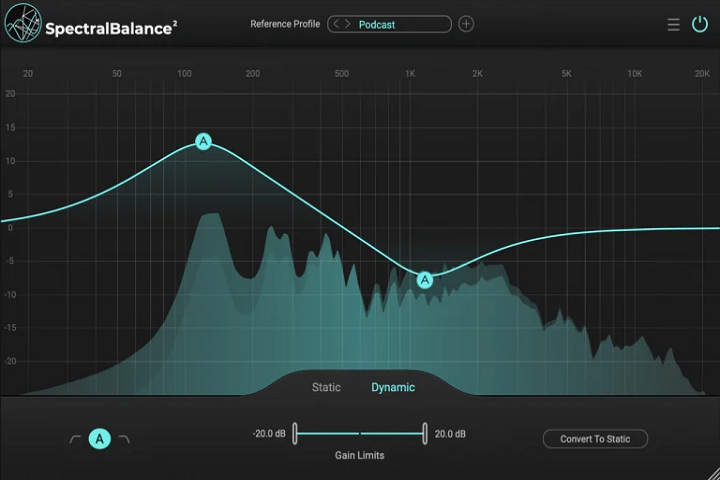Viewport: 720px width, 480px height.
Task: Click the resize grip in window corner
Action: point(712,472)
